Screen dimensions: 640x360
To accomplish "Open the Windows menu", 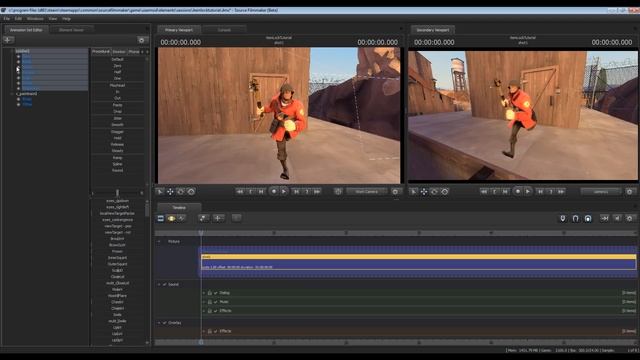I will click(x=35, y=19).
